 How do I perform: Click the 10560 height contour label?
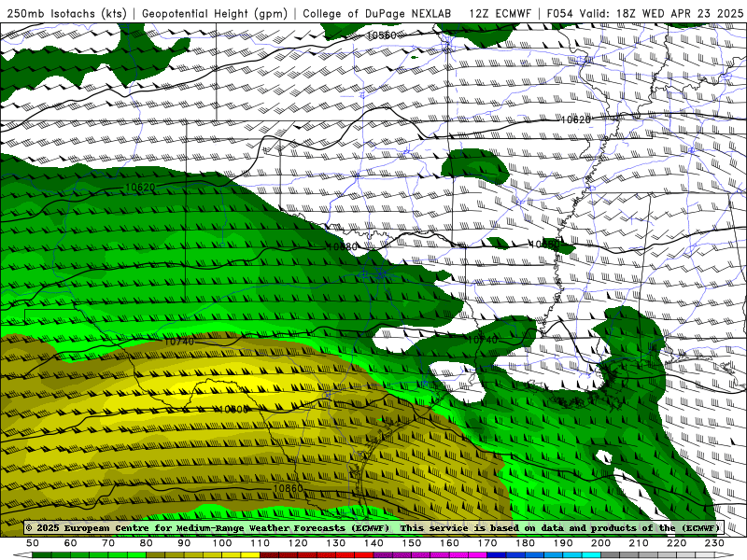(381, 35)
